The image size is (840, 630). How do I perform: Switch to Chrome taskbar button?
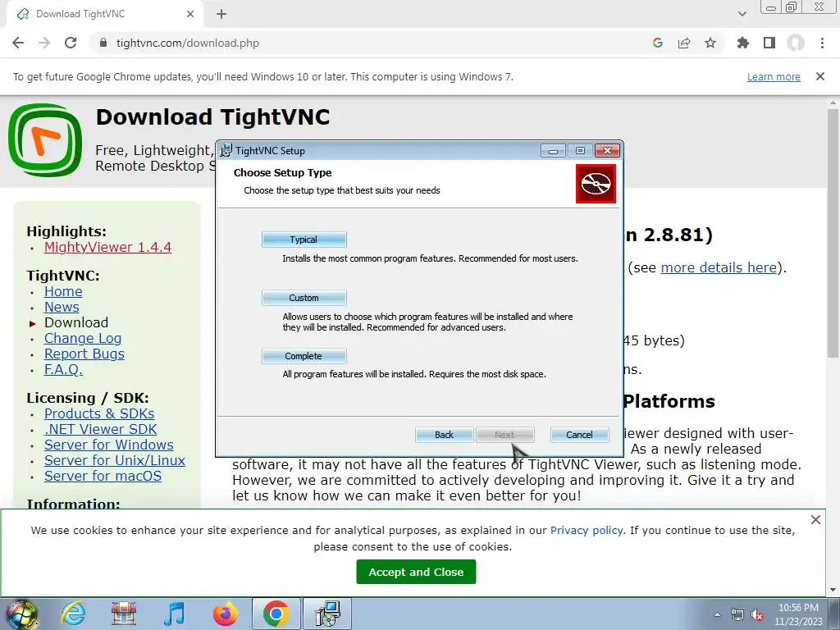[276, 614]
